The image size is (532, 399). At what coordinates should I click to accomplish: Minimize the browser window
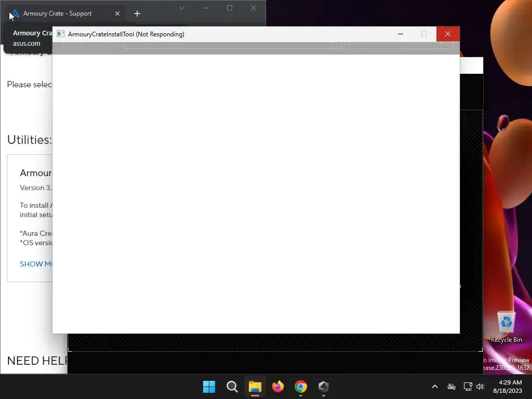(x=206, y=8)
